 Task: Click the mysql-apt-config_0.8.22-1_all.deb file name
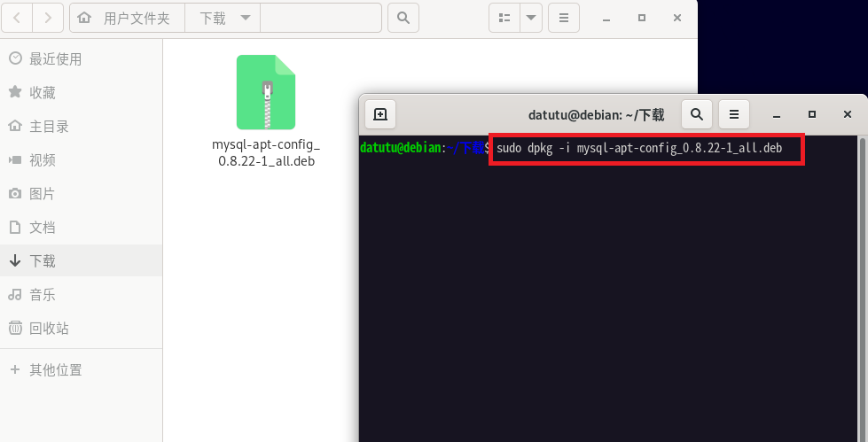[266, 152]
